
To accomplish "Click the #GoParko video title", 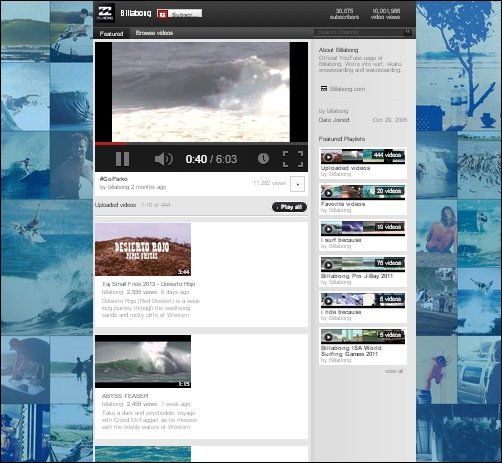I will (x=114, y=179).
